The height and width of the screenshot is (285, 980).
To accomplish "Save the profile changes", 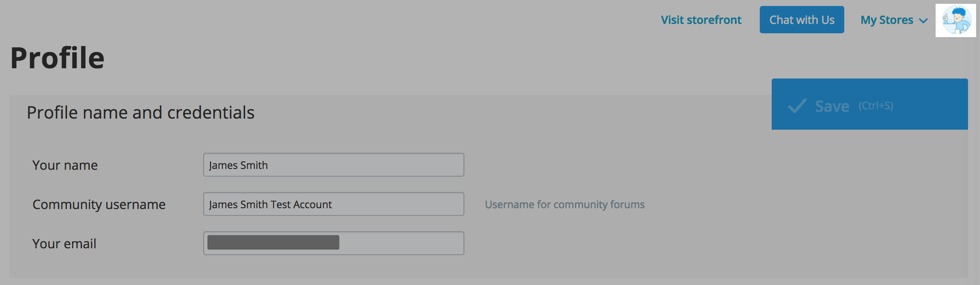I will click(869, 104).
